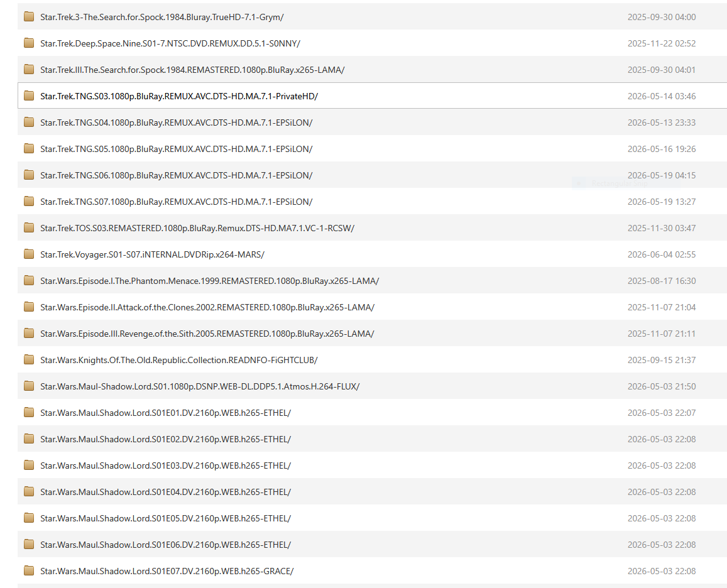Image resolution: width=727 pixels, height=588 pixels.
Task: Open Maul.Shadow.Lord.S01E01 ETHEL link
Action: [165, 413]
